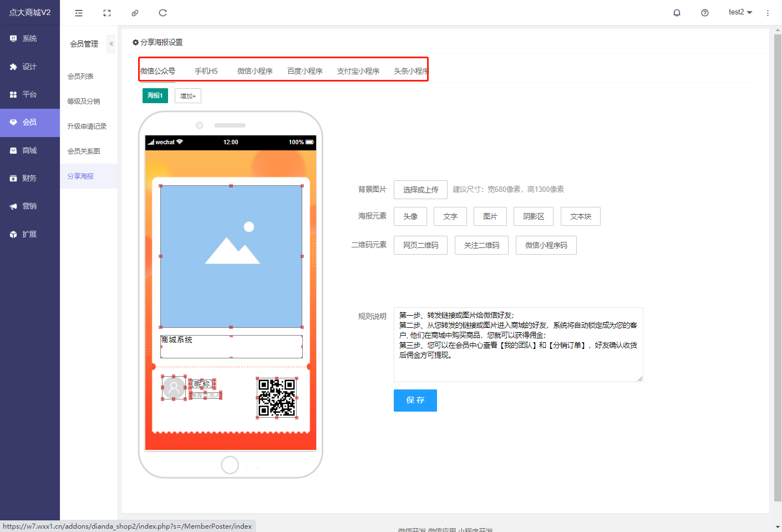Switch to 微信公众号 tab
This screenshot has width=782, height=532.
coord(158,71)
